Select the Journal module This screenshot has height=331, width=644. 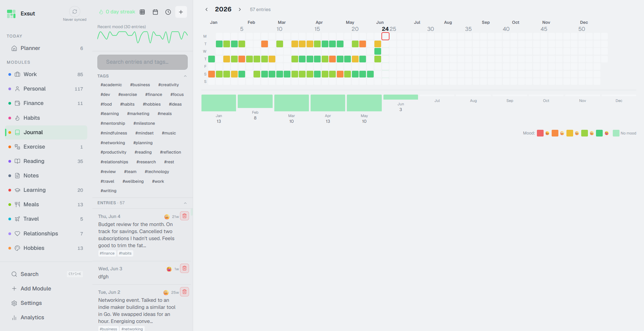[x=46, y=132]
